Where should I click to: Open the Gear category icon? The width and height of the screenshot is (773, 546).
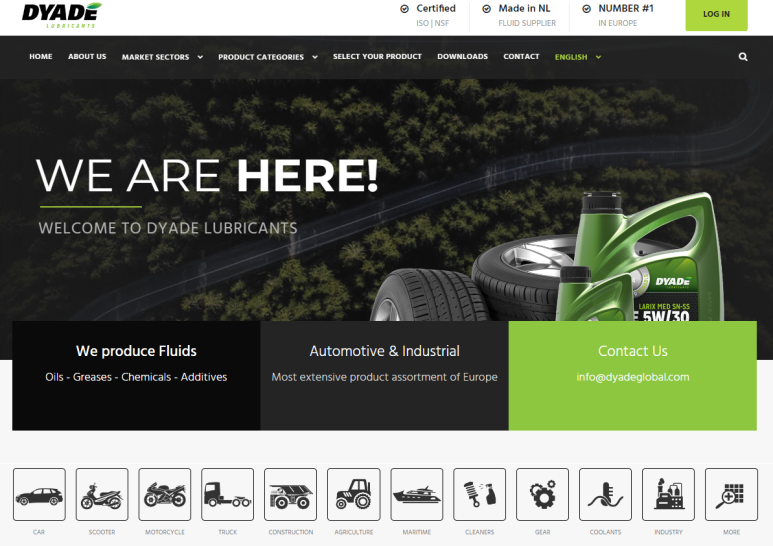[542, 494]
